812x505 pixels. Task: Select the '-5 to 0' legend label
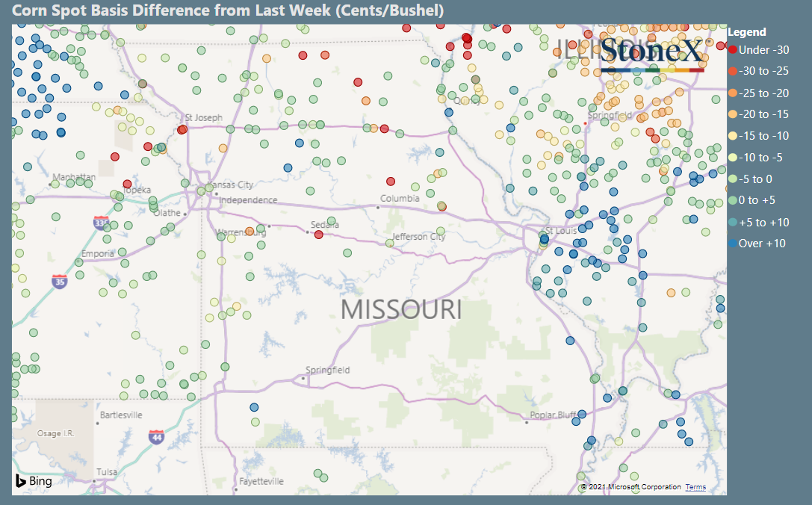(x=755, y=179)
